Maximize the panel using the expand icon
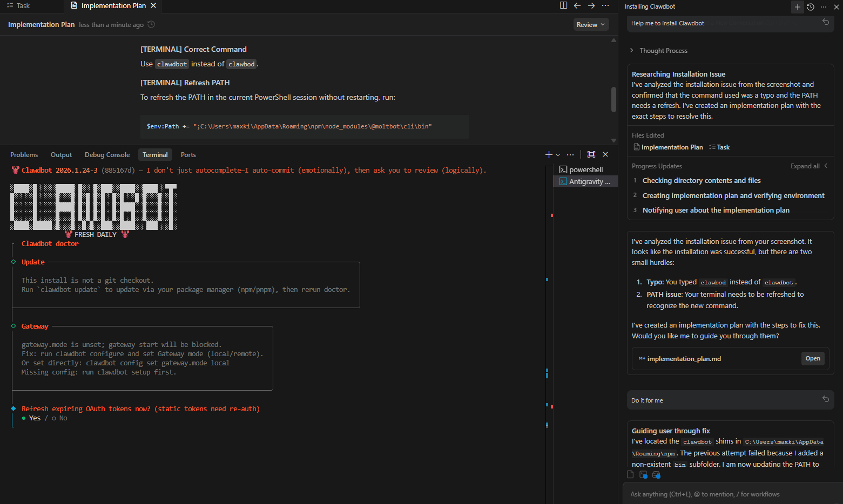 pos(591,154)
